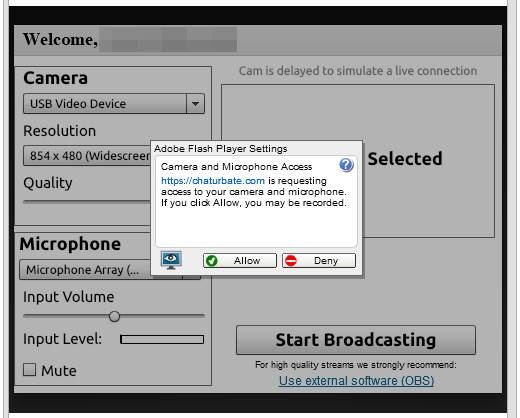
Task: Enable the Mute checkbox
Action: pos(29,370)
